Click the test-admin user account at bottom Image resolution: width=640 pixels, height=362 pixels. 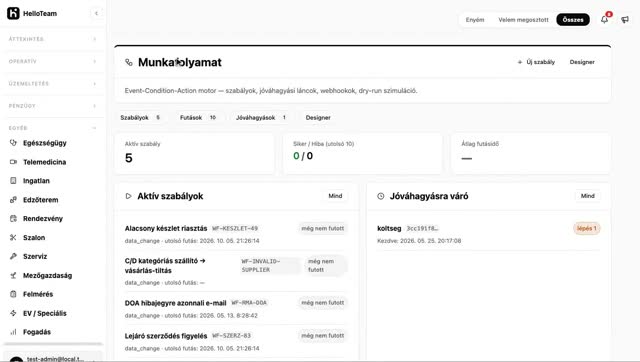(x=52, y=356)
